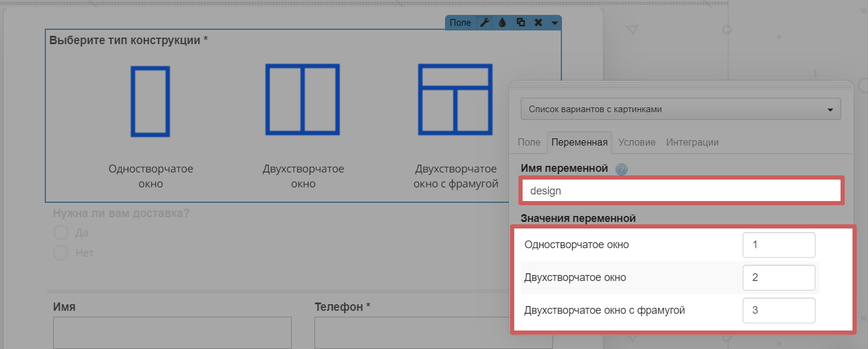Open the Условие tab
The image size is (868, 349).
[x=637, y=143]
